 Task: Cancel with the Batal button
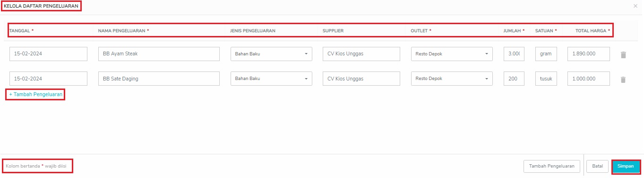coord(597,166)
